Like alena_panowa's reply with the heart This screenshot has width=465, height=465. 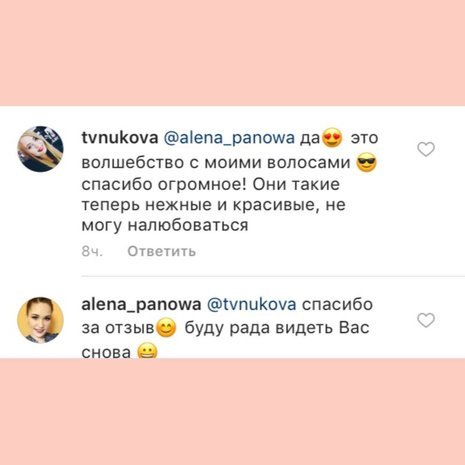(x=426, y=320)
